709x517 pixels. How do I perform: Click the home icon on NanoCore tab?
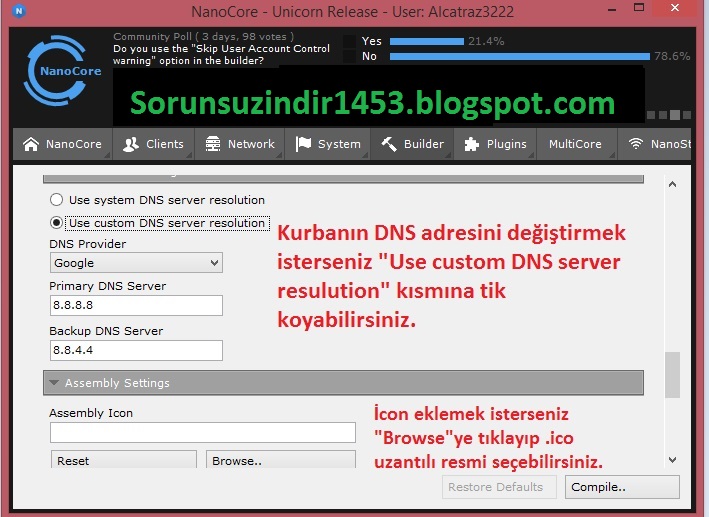(31, 144)
